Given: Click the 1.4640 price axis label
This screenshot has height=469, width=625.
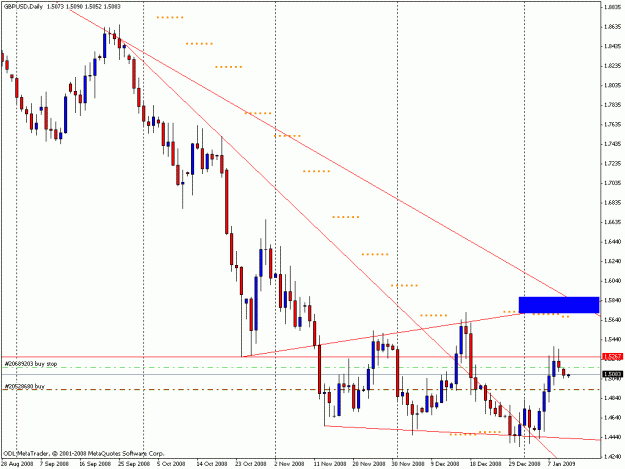Looking at the screenshot, I should pyautogui.click(x=613, y=418).
